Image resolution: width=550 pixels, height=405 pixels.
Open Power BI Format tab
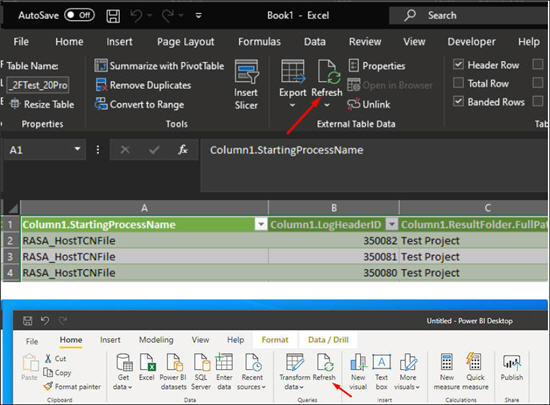[275, 340]
